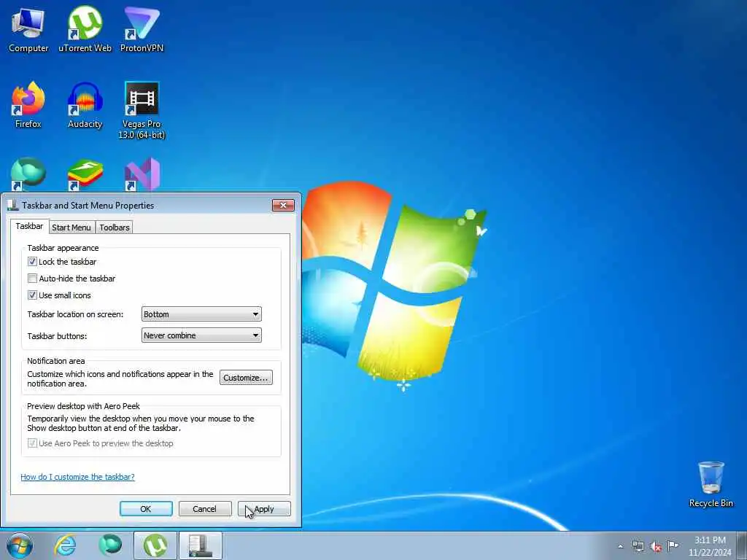Switch to the Start Menu tab
747x560 pixels.
point(71,227)
